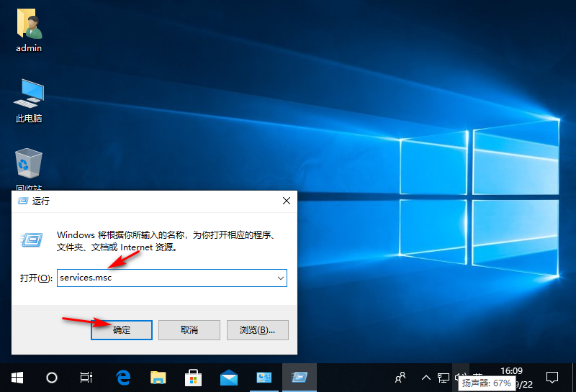Screen dimensions: 576x392
Task: Click the services.msc text input field
Action: tap(166, 278)
